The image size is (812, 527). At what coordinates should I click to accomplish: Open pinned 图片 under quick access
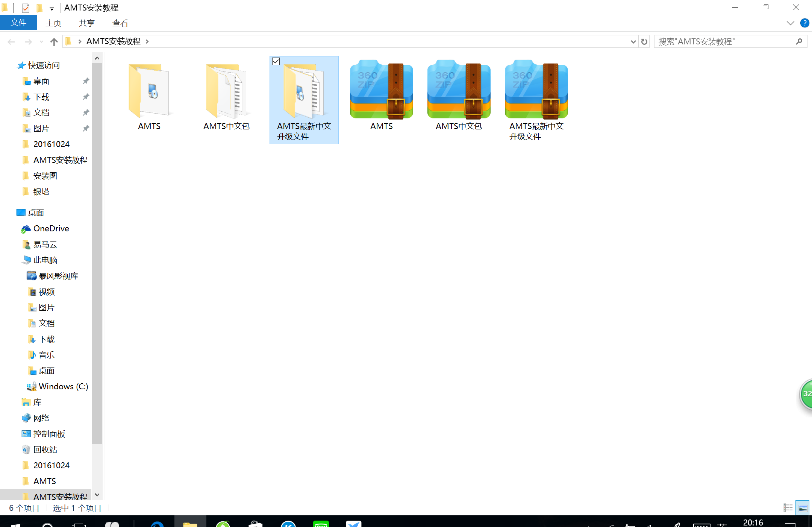click(x=36, y=129)
